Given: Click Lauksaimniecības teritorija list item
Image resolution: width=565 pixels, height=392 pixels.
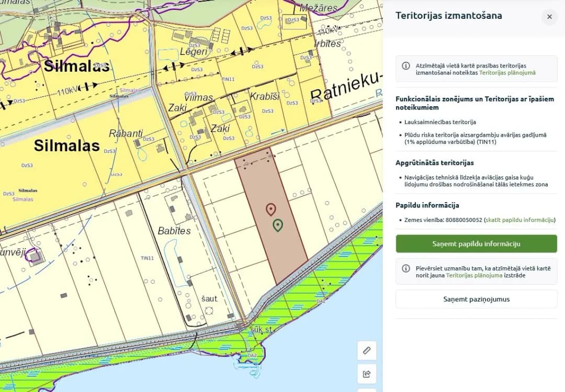Looking at the screenshot, I should [440, 122].
